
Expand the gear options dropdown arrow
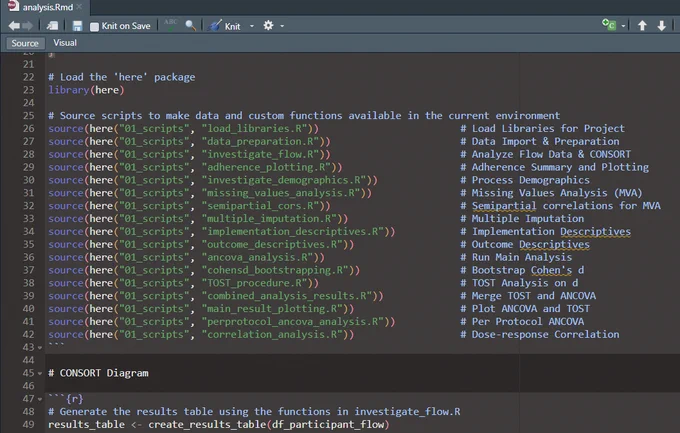point(282,26)
